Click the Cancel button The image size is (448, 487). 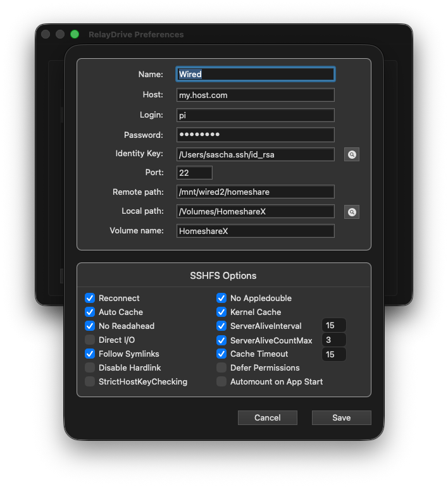click(267, 417)
